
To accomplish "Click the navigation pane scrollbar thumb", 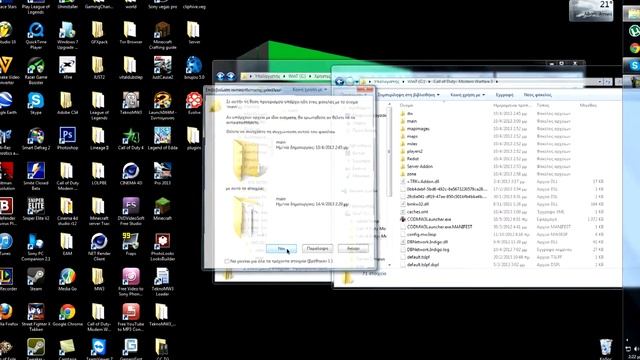I will [389, 151].
